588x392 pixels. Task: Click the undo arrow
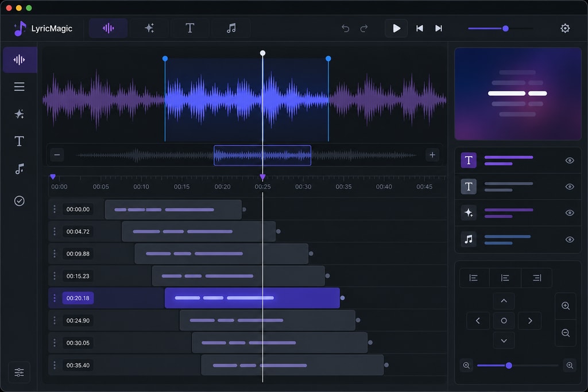pos(345,29)
